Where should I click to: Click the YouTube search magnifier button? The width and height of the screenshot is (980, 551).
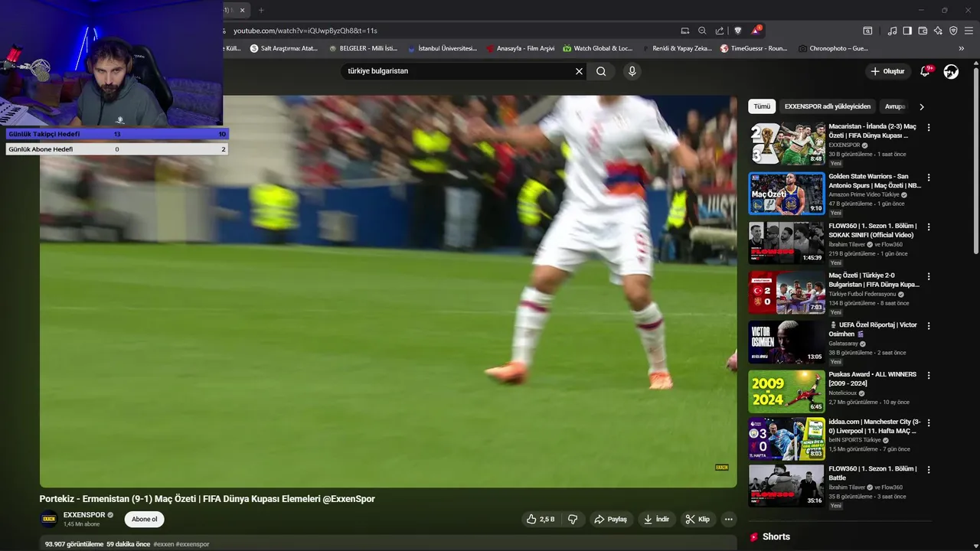coord(601,71)
